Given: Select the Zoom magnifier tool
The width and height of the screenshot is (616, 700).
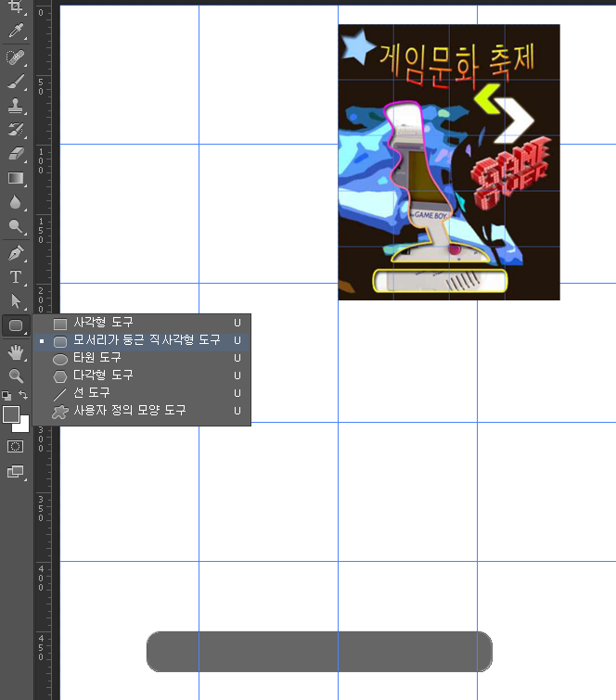Looking at the screenshot, I should [x=16, y=376].
